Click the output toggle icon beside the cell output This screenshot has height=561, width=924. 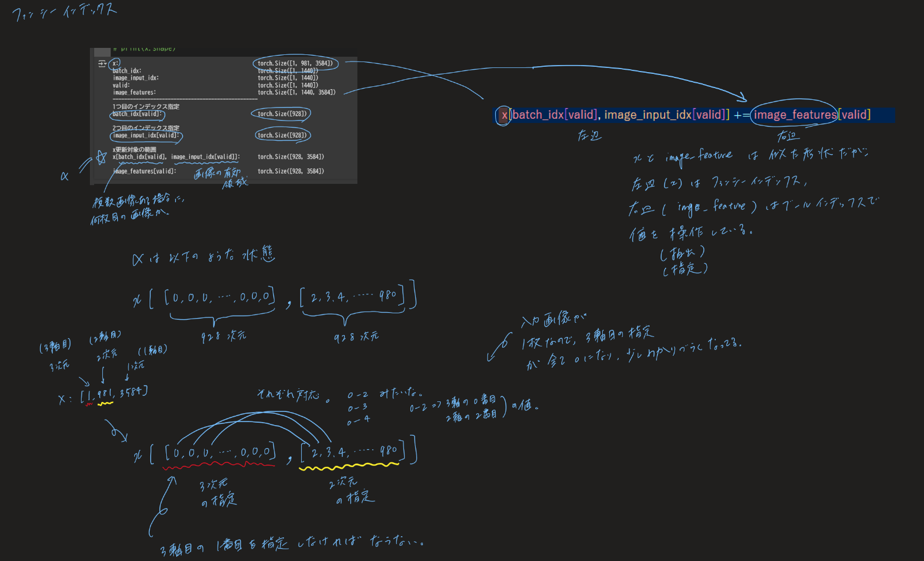[102, 63]
